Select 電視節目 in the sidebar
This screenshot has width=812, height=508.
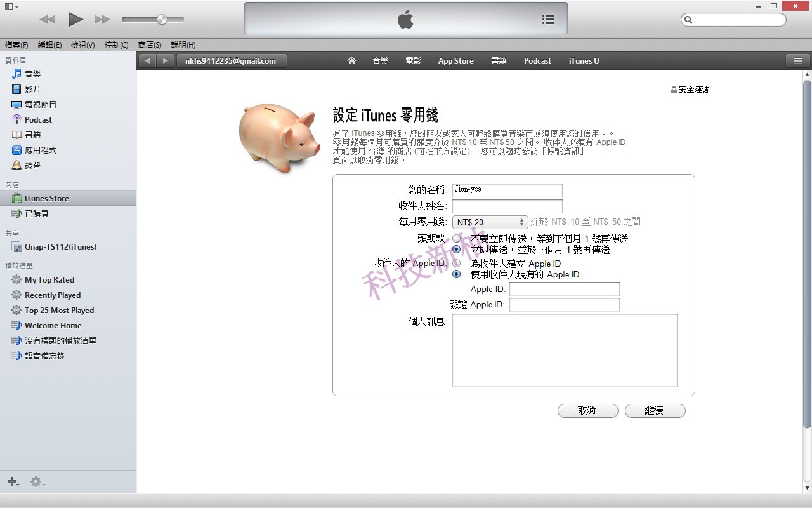coord(68,104)
